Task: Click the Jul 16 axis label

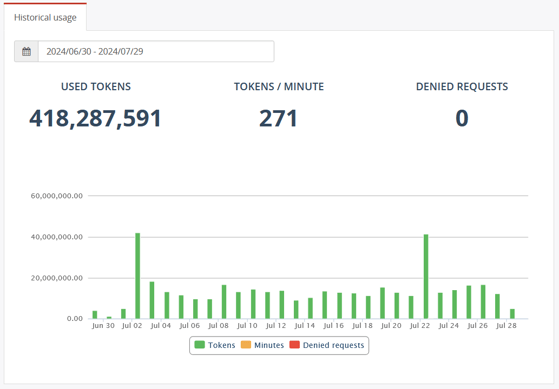Action: pyautogui.click(x=333, y=326)
